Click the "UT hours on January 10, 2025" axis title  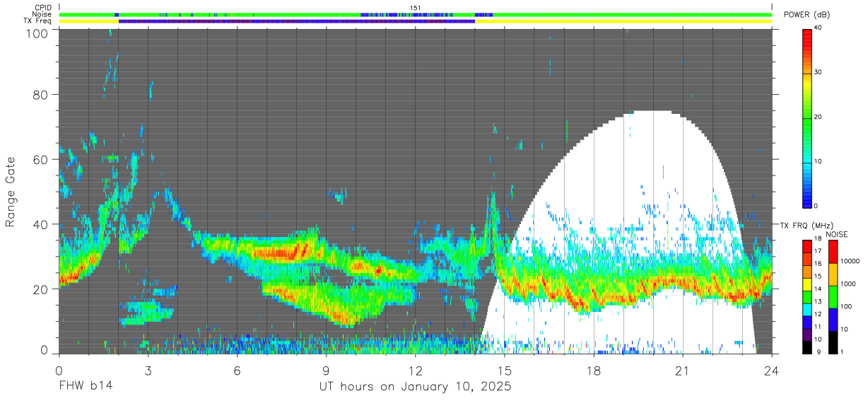pyautogui.click(x=415, y=387)
